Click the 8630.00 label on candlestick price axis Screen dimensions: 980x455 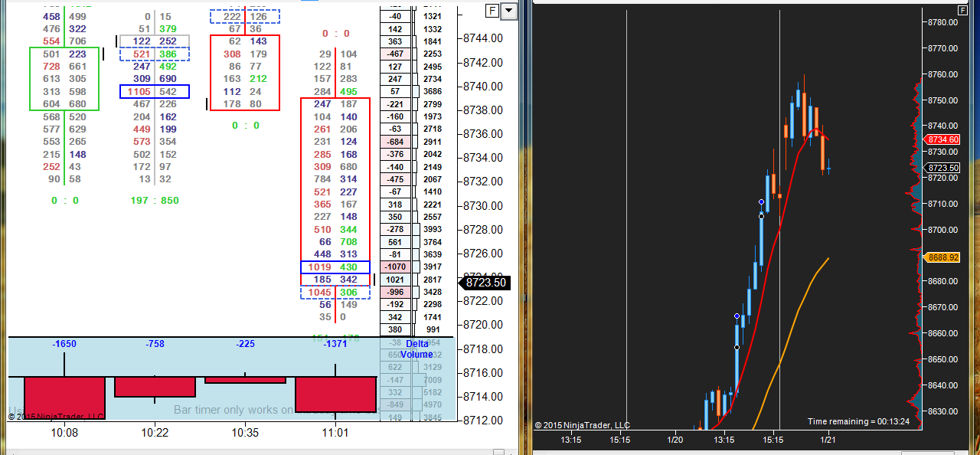point(942,411)
